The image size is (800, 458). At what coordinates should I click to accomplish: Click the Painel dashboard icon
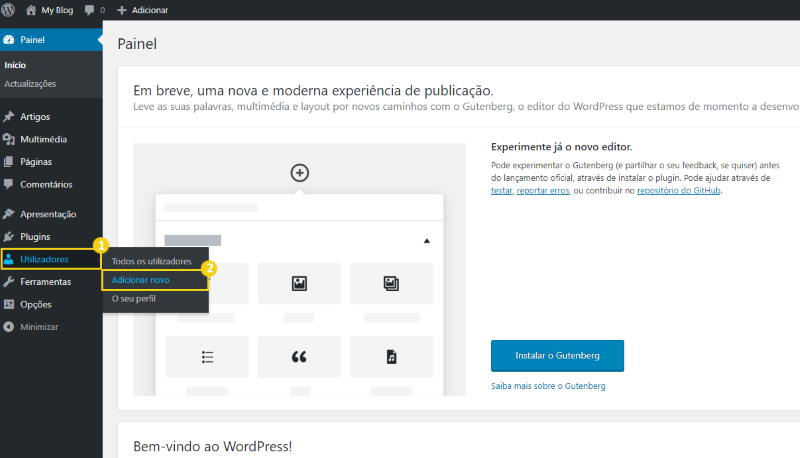(9, 40)
